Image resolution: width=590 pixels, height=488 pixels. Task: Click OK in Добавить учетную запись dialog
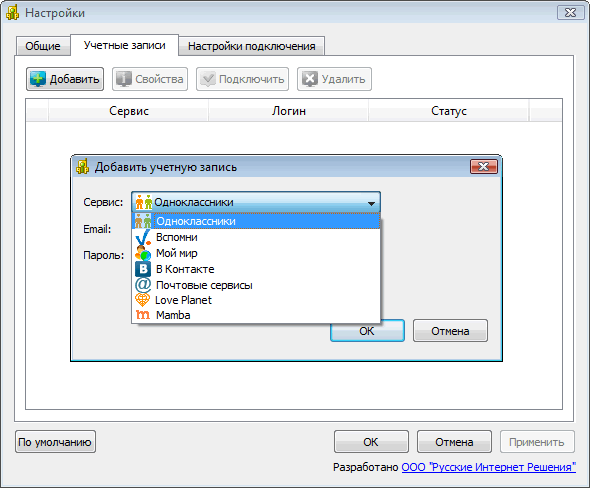(x=367, y=331)
